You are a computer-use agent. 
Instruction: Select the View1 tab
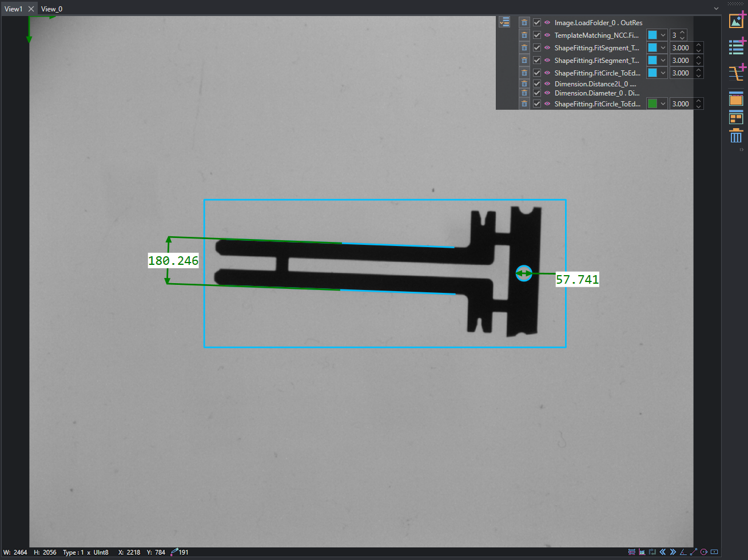click(x=13, y=9)
